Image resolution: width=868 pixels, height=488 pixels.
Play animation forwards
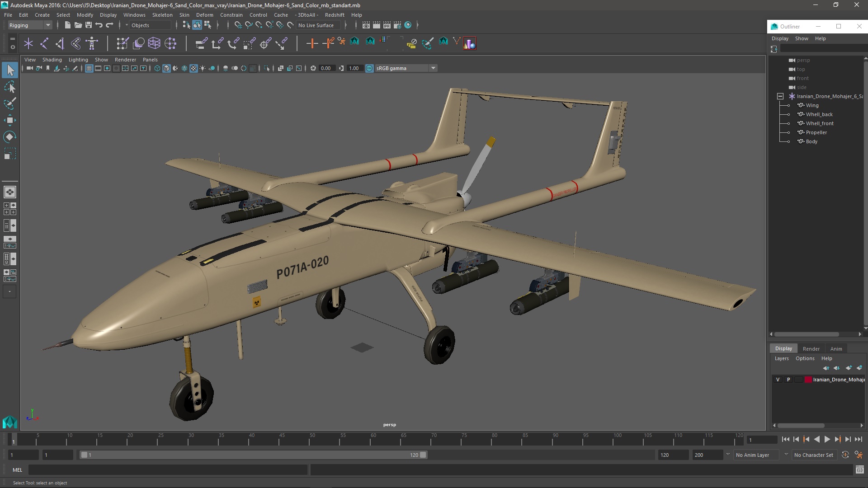[827, 439]
